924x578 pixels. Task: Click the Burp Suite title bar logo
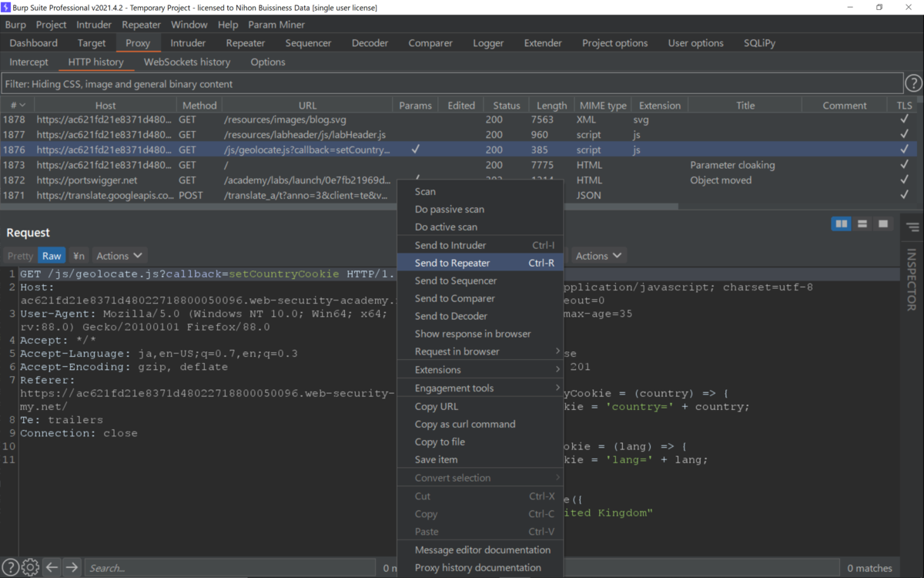6,7
